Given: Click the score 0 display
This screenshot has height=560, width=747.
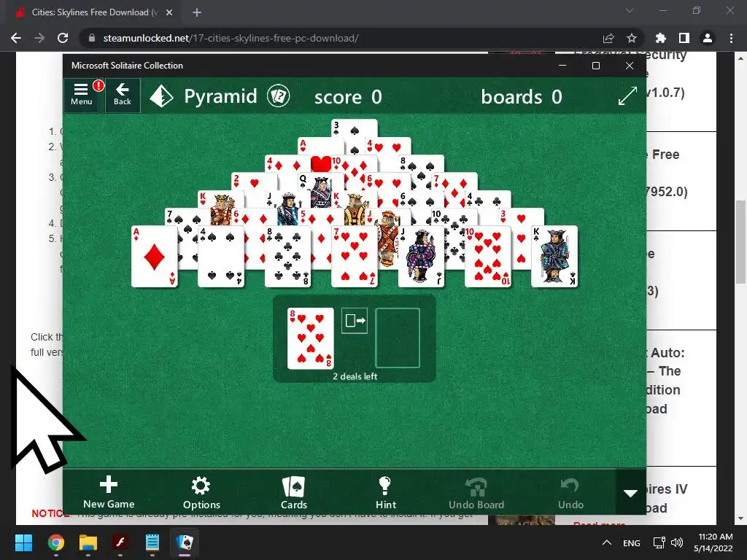Looking at the screenshot, I should [x=348, y=97].
